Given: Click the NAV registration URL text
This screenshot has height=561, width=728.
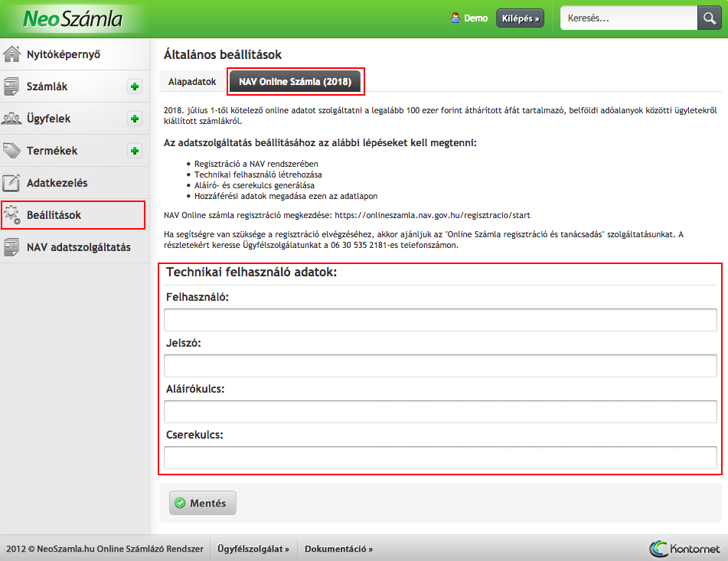Looking at the screenshot, I should [433, 215].
